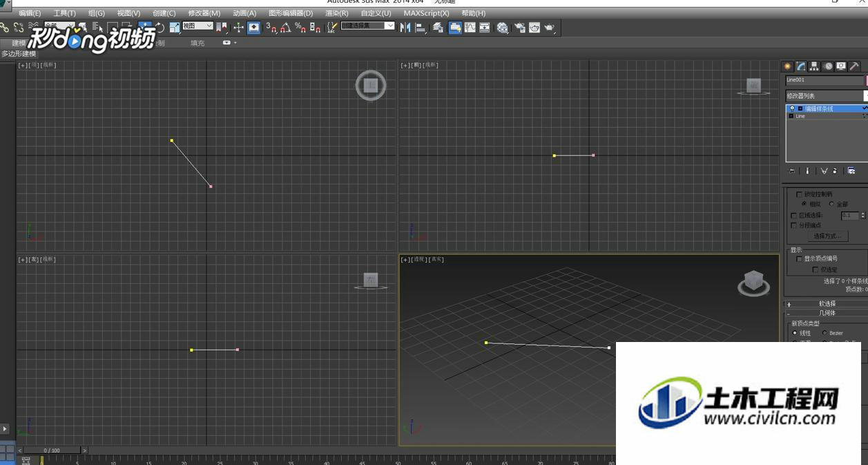This screenshot has height=465, width=868.
Task: Toggle the Spinner Snap icon
Action: click(315, 27)
